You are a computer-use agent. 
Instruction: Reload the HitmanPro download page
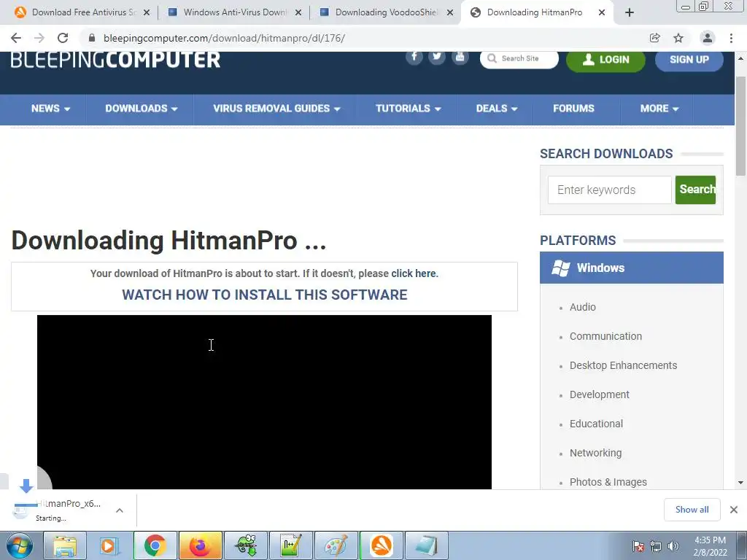pyautogui.click(x=63, y=38)
